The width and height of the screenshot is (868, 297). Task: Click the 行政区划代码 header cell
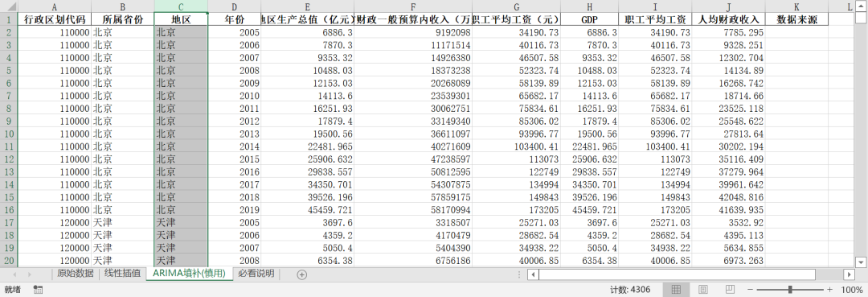click(x=55, y=19)
